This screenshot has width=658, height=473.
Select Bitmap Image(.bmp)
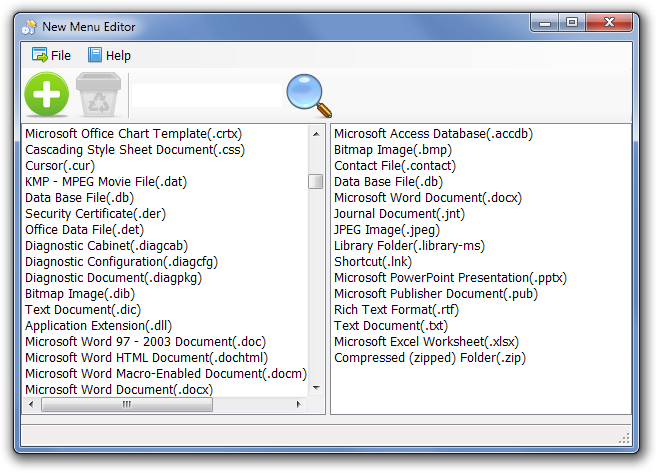point(393,150)
